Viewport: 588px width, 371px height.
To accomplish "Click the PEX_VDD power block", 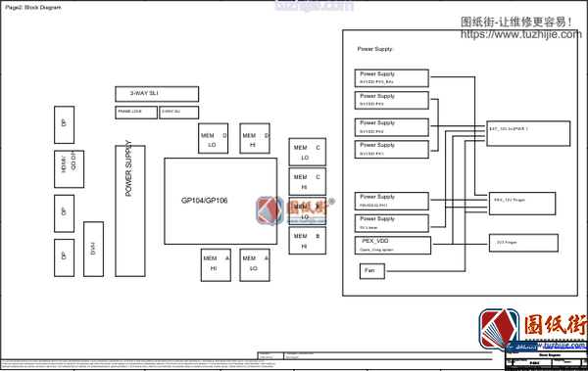I will 393,245.
